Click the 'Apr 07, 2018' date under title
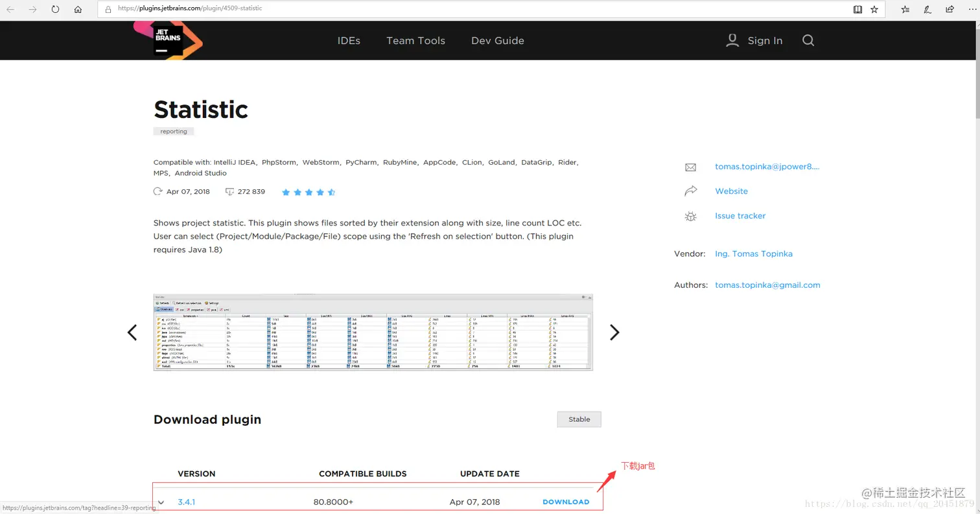This screenshot has height=514, width=980. pos(188,192)
